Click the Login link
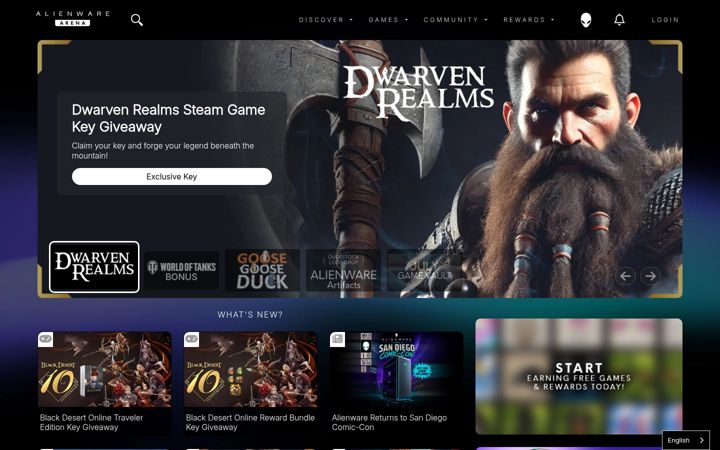This screenshot has width=720, height=450. (665, 20)
